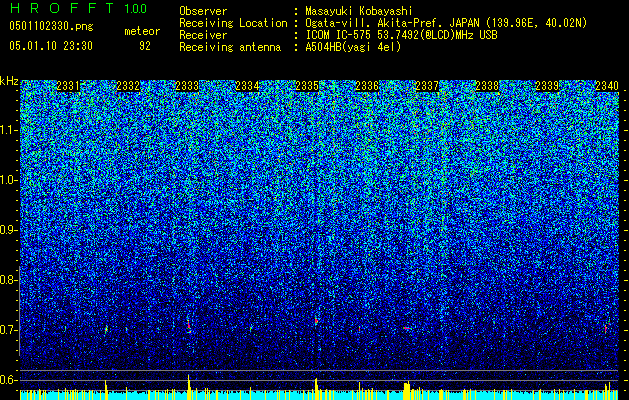Click the 2338 time marker
Screen dimensions: 629x400
[x=487, y=86]
